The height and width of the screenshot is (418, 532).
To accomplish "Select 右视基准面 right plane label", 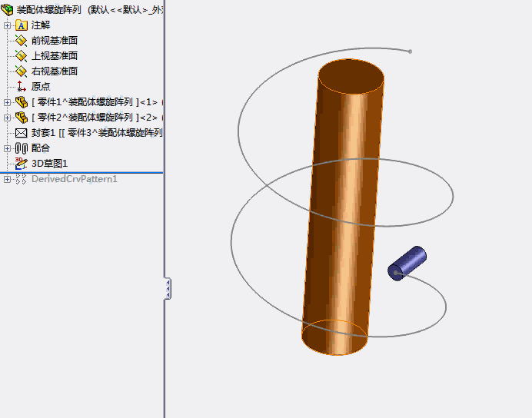I will [55, 71].
